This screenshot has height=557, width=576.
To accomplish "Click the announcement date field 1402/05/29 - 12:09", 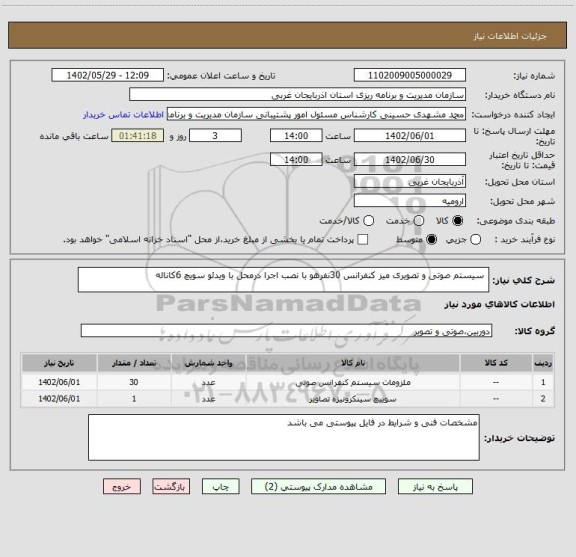I will pos(108,75).
